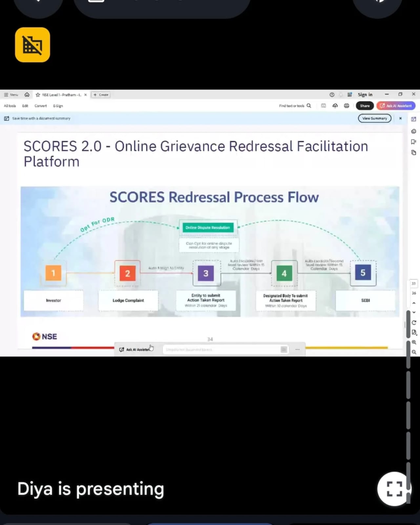
Task: Click the cloud upload icon
Action: tap(335, 106)
